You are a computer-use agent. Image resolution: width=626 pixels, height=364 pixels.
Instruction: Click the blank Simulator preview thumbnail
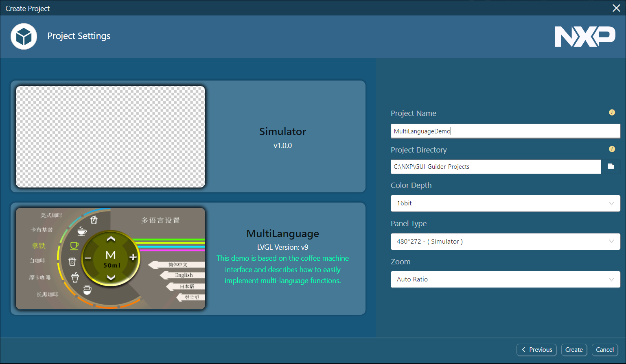tap(110, 136)
